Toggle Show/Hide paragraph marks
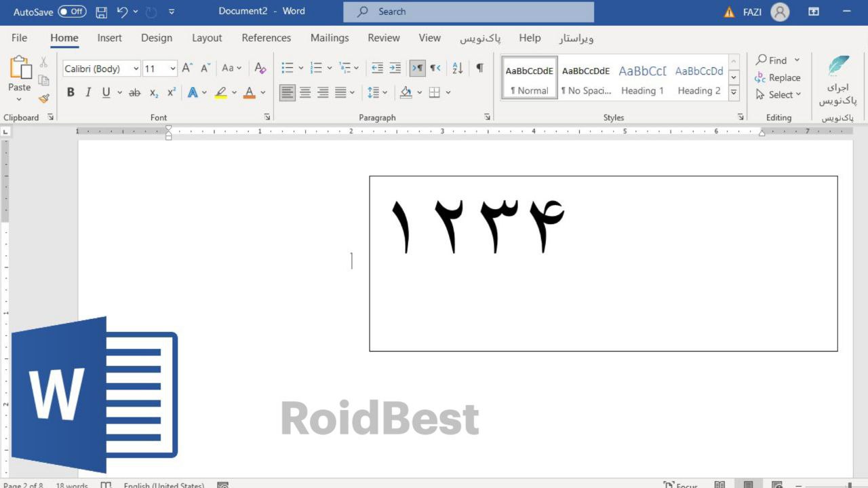 point(479,68)
